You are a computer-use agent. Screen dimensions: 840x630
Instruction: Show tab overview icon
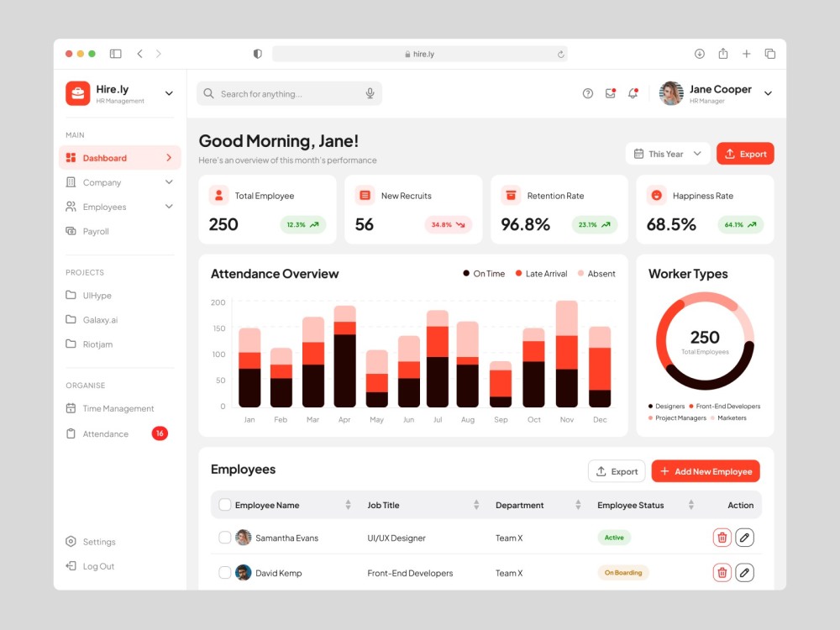tap(769, 54)
